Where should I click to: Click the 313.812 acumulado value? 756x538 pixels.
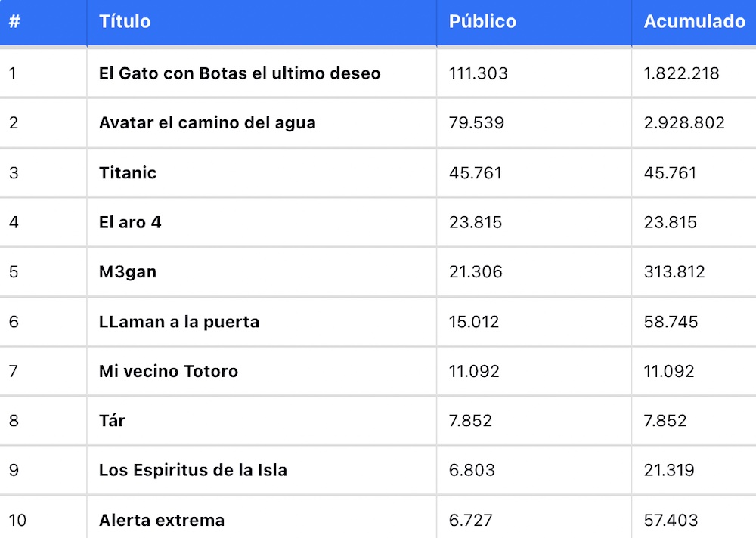[674, 272]
